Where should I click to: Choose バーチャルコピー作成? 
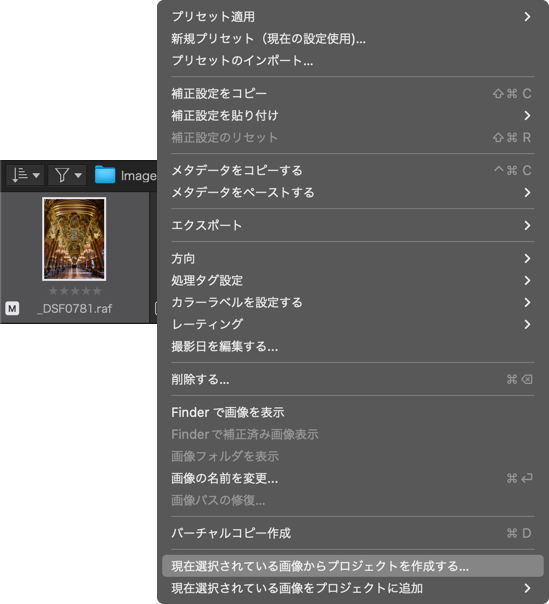pos(351,533)
